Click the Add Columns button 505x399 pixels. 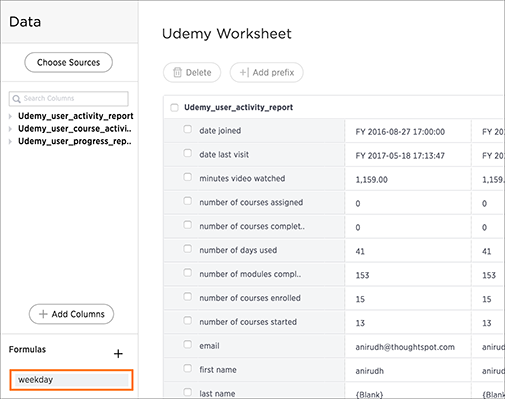coord(71,314)
